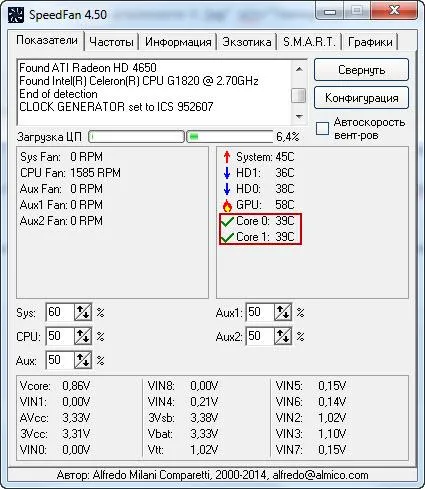
Task: Click the Aux2 speed input field
Action: click(x=260, y=336)
